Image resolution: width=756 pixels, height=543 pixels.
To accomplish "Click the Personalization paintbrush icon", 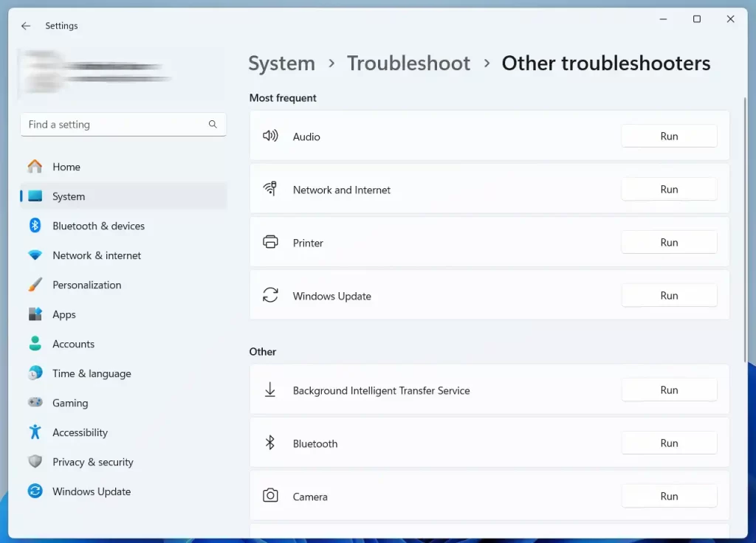I will [x=35, y=284].
